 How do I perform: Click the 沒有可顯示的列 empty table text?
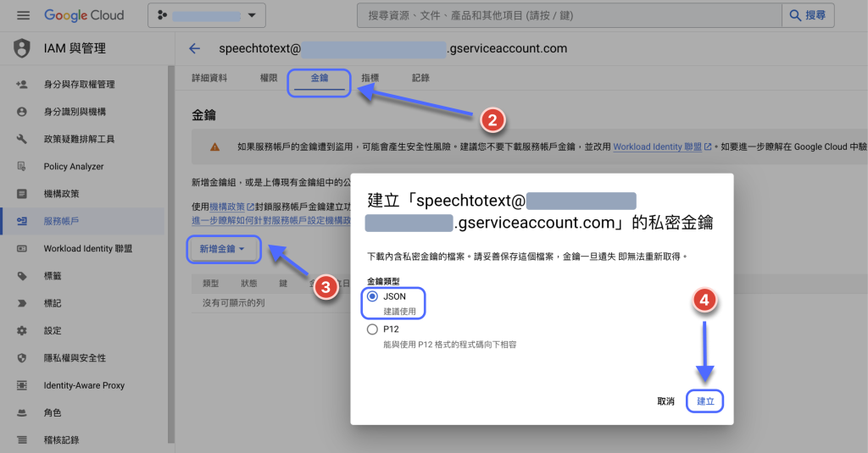234,303
